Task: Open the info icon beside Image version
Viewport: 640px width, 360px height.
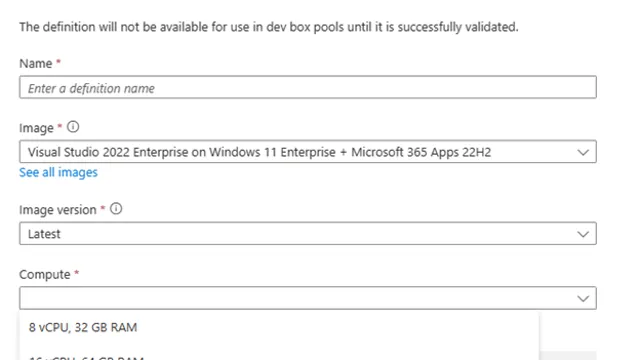Action: tap(116, 209)
